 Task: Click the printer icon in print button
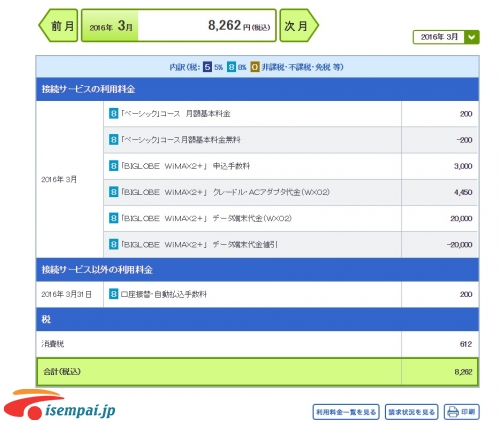click(453, 412)
